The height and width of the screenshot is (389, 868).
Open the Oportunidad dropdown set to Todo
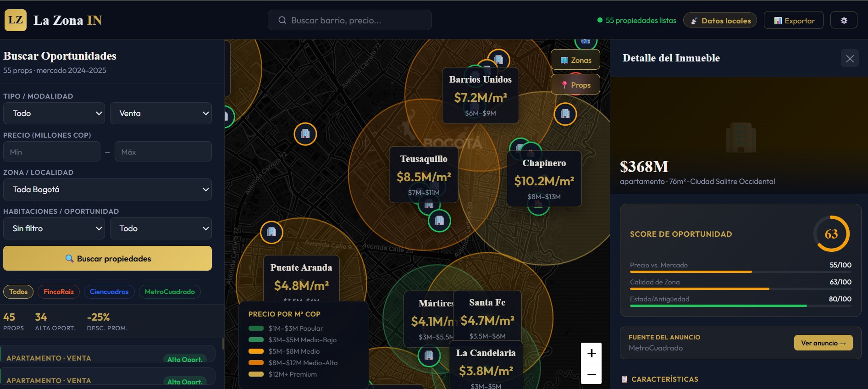coord(161,228)
